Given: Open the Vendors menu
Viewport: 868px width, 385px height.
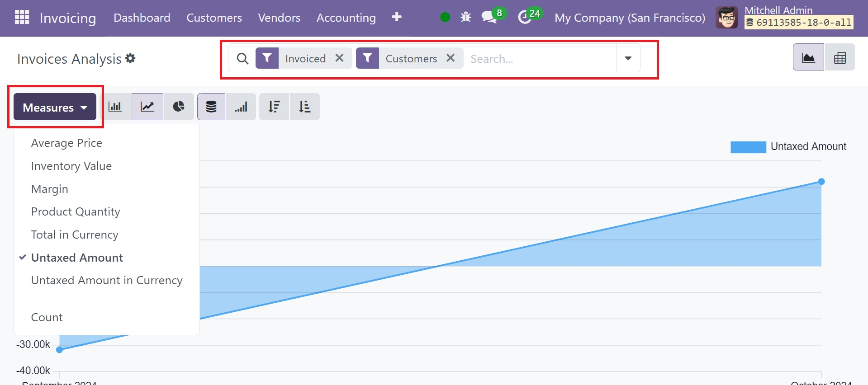Looking at the screenshot, I should (x=279, y=18).
